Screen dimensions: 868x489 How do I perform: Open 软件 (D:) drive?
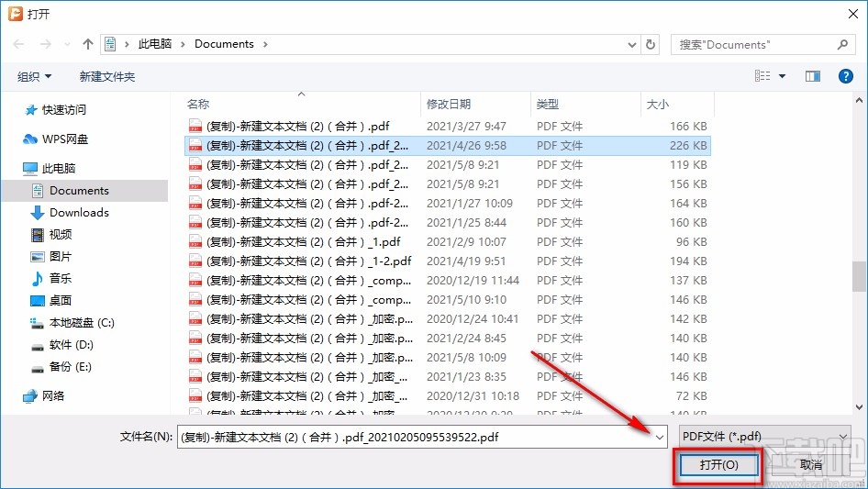coord(62,345)
